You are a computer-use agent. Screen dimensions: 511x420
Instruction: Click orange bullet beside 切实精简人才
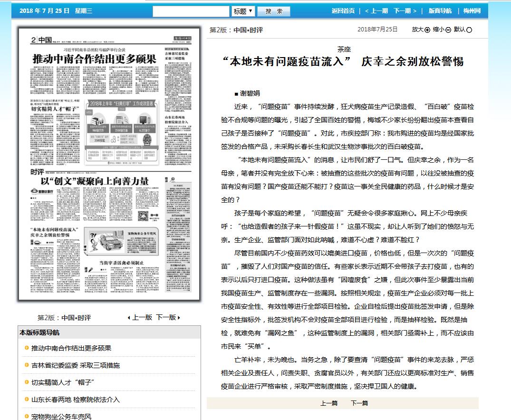point(27,382)
